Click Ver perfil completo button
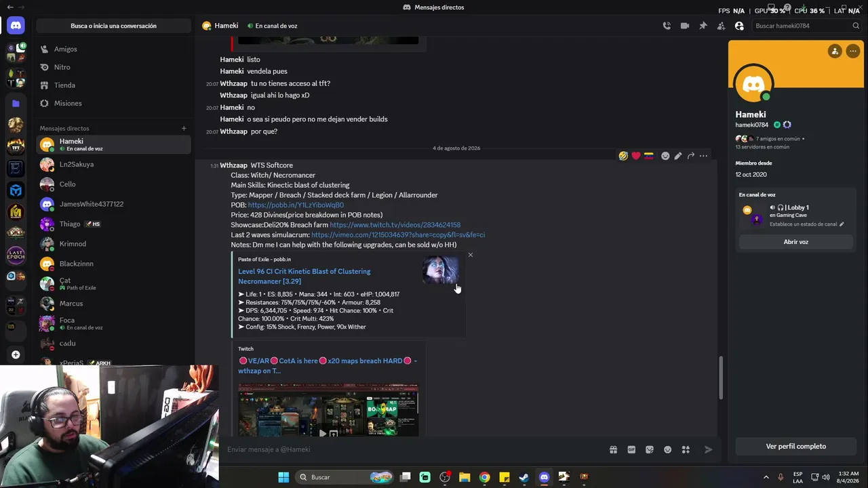868x488 pixels. click(796, 447)
